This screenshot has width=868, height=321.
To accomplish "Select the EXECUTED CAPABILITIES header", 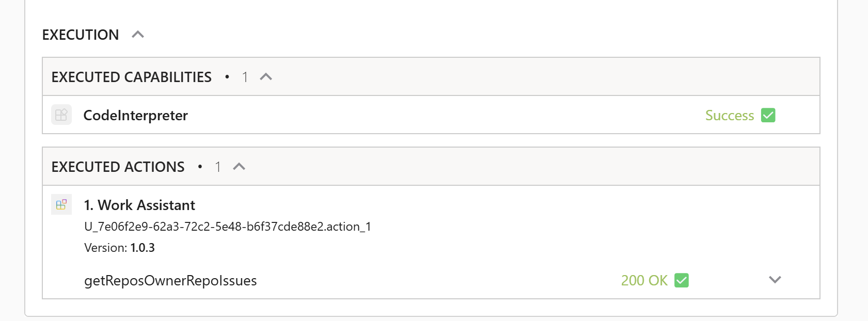I will (131, 76).
